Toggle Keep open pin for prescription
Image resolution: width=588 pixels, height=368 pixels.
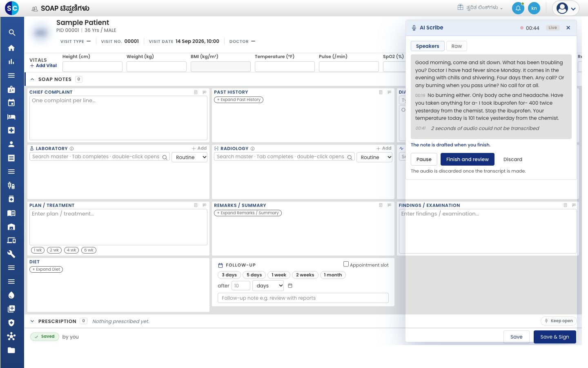(558, 321)
